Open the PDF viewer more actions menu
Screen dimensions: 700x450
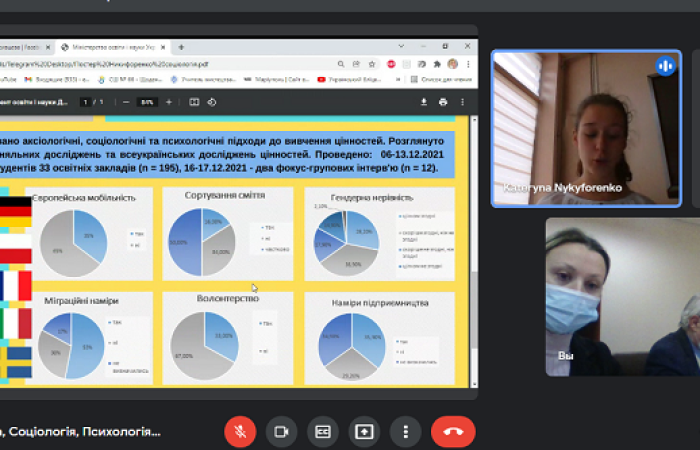pos(462,101)
